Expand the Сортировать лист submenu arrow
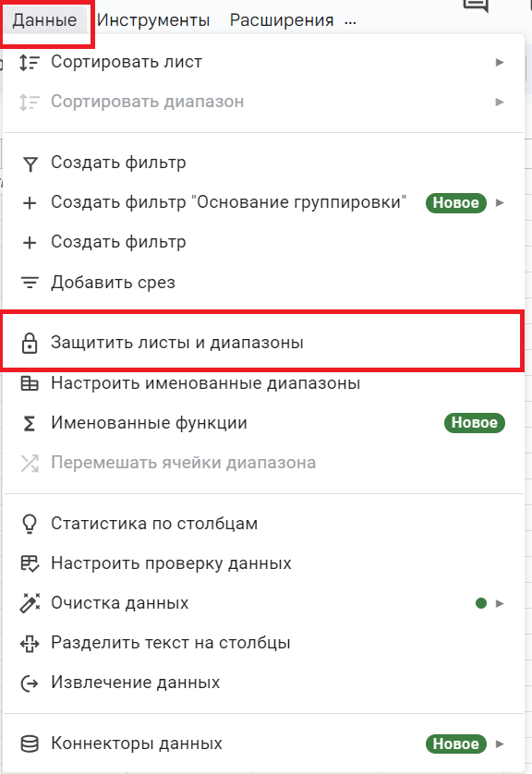This screenshot has width=532, height=774. point(500,62)
